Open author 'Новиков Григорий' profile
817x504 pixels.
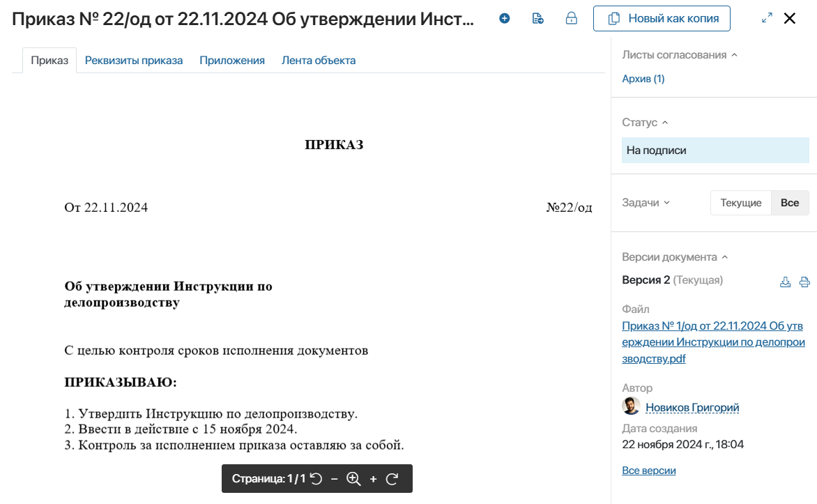click(x=692, y=407)
